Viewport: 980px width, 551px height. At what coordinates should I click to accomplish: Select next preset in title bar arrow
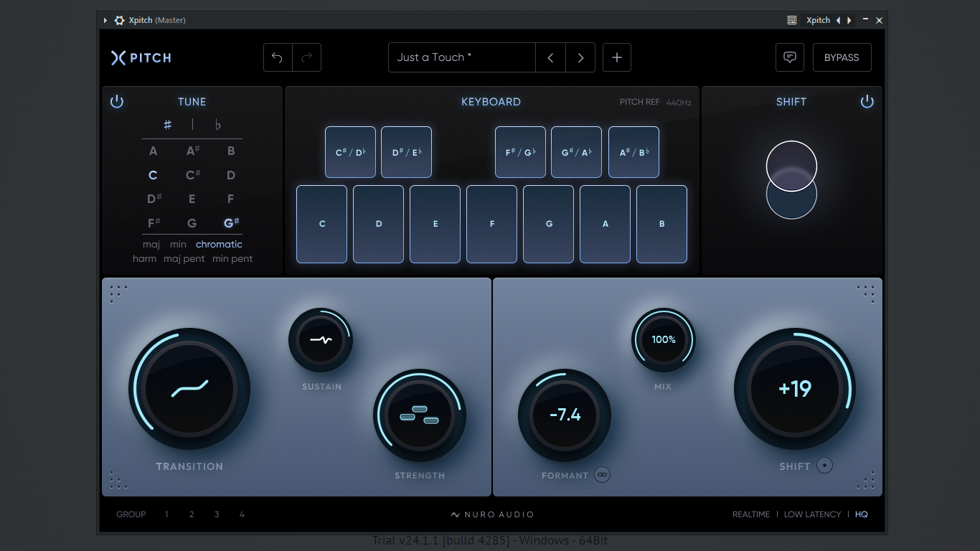(849, 20)
